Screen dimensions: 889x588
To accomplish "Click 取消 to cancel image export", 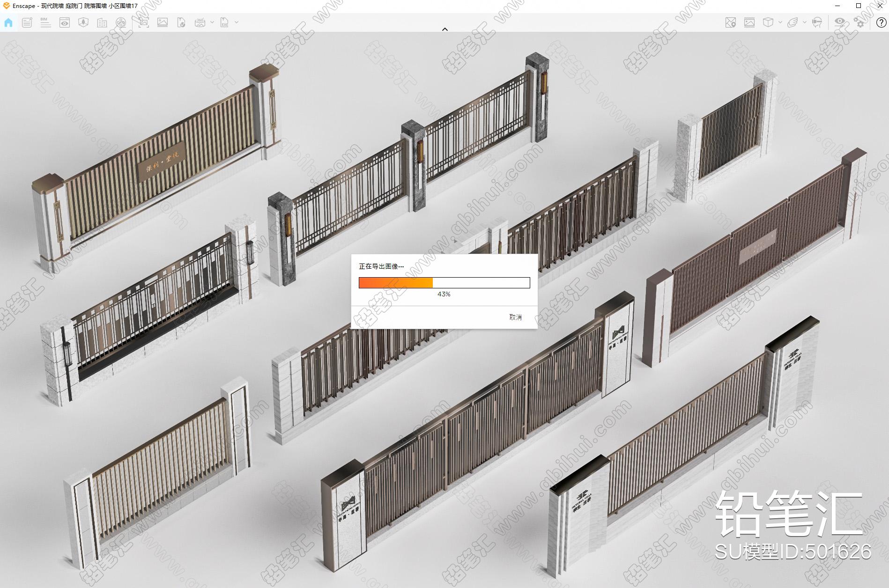I will coord(515,317).
